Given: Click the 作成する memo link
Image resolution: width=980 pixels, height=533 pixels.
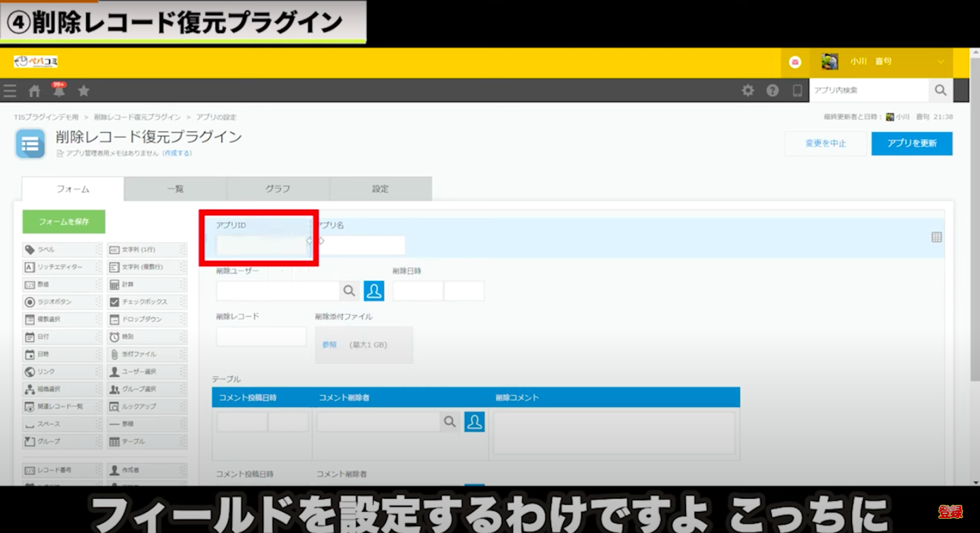Looking at the screenshot, I should coord(177,154).
